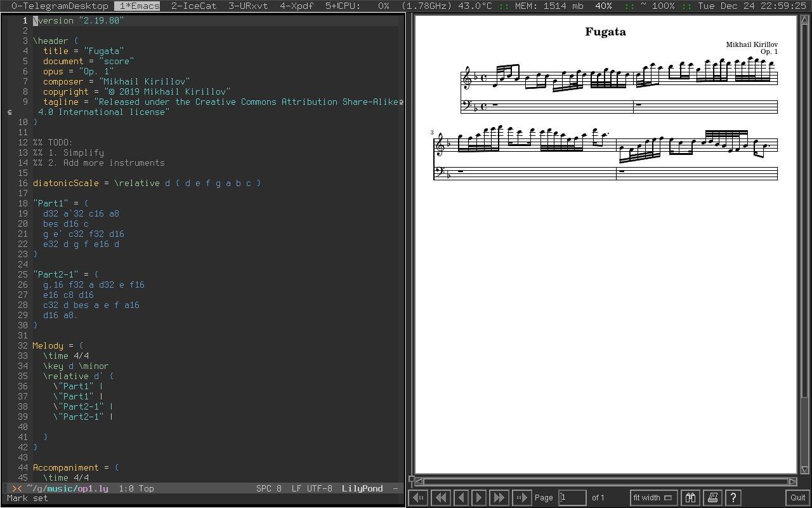Go to previous page in Xpdf
Screen dimensions: 812x508
(x=461, y=498)
